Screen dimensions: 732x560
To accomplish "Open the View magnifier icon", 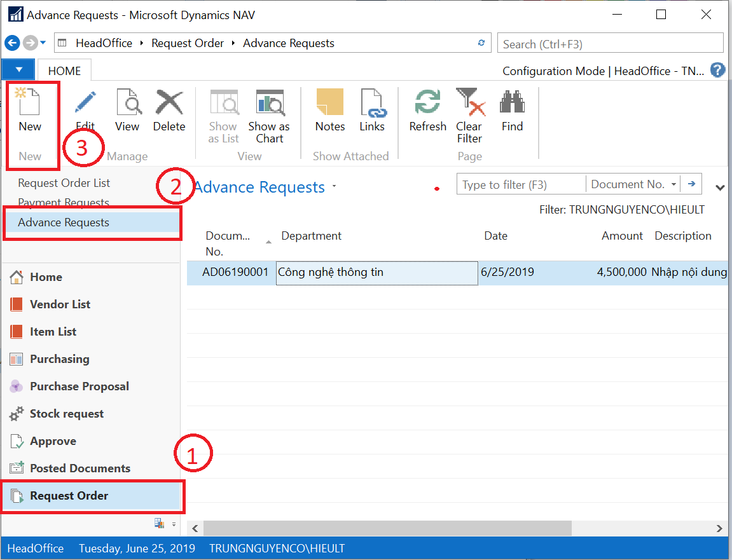I will 128,102.
